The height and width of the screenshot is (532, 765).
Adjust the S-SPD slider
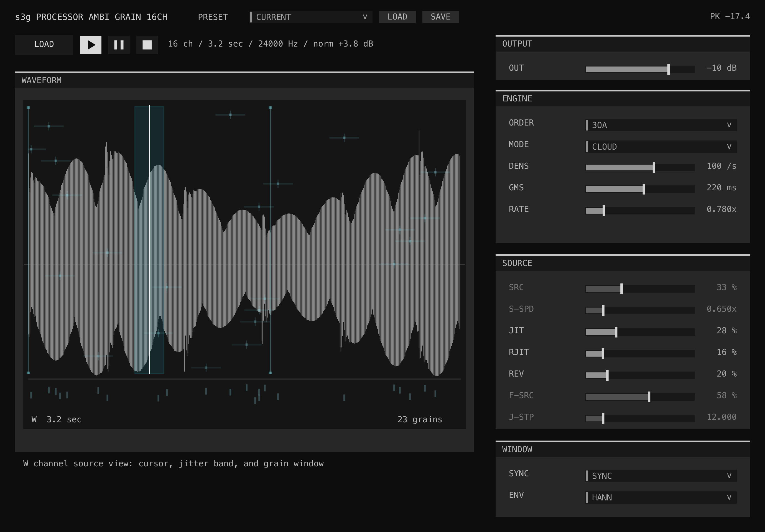(640, 310)
